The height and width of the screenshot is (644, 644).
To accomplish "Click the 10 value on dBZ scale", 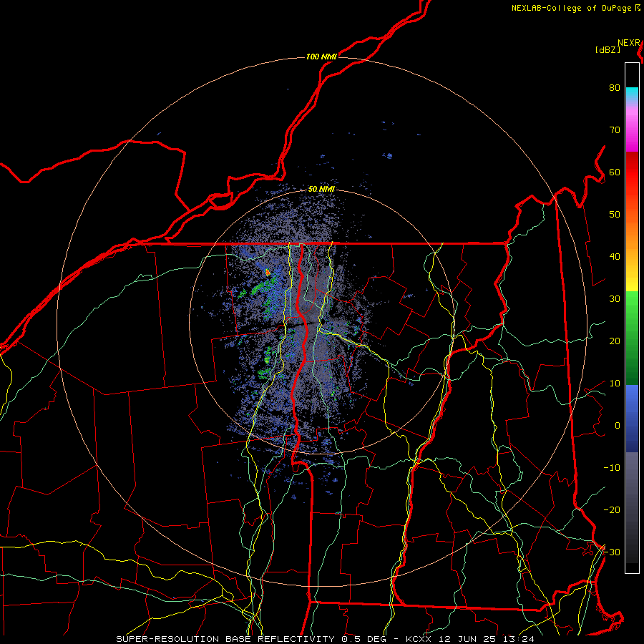I will pos(615,384).
